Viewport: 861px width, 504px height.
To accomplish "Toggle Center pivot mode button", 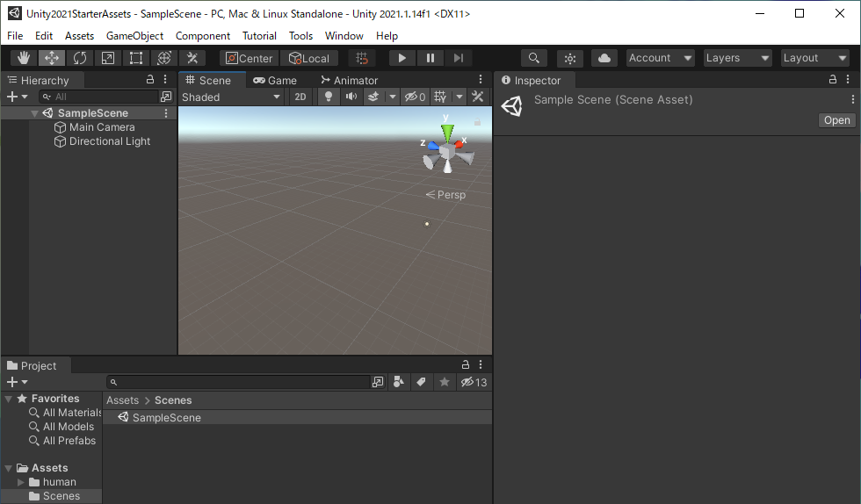I will tap(249, 58).
